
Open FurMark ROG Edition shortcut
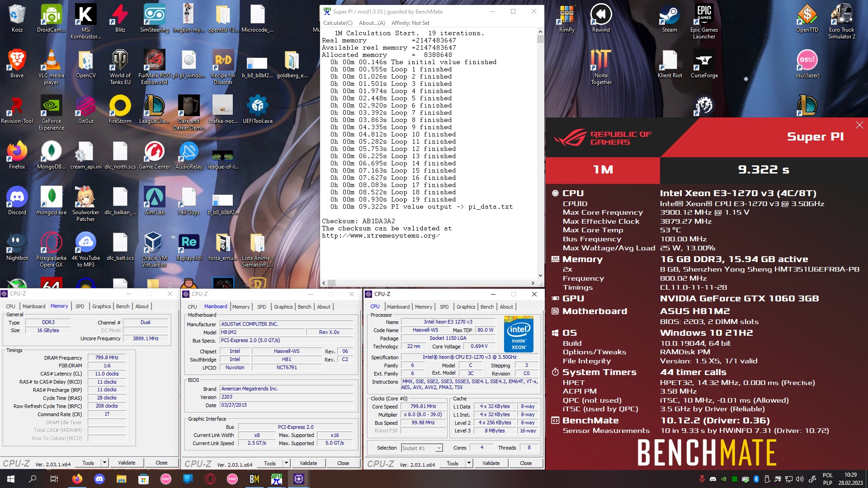(x=154, y=67)
